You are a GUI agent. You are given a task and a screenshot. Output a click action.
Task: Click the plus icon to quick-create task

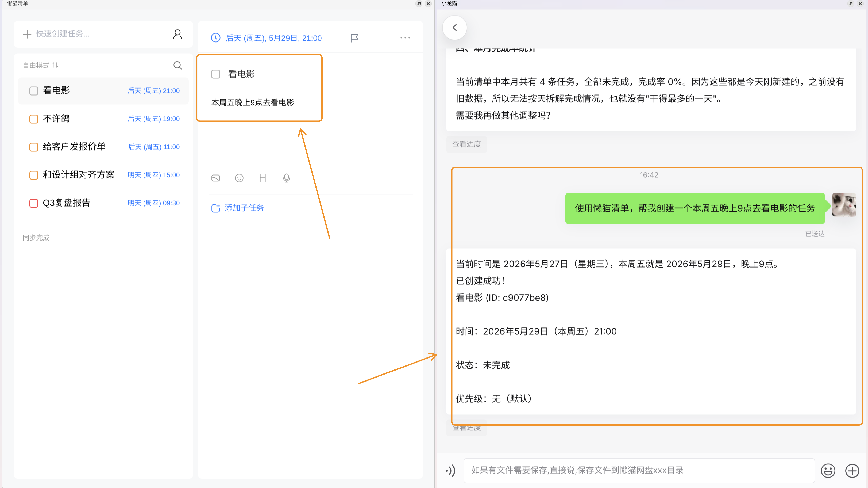[27, 34]
